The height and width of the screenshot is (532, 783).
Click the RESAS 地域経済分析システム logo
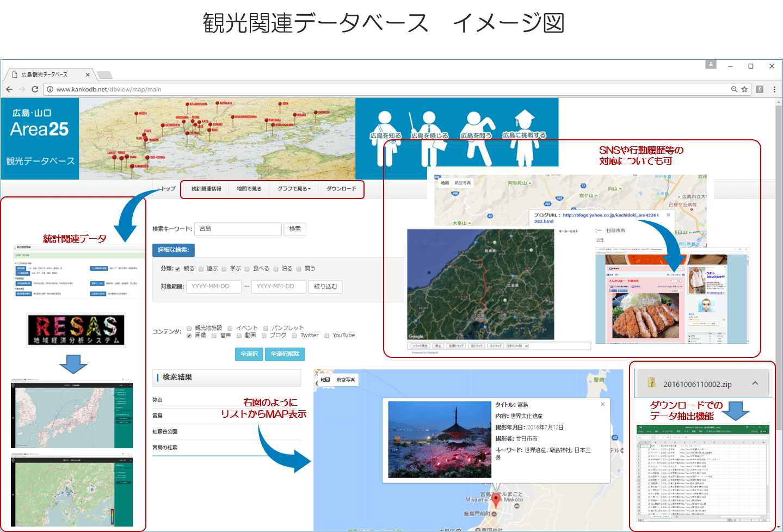(76, 329)
